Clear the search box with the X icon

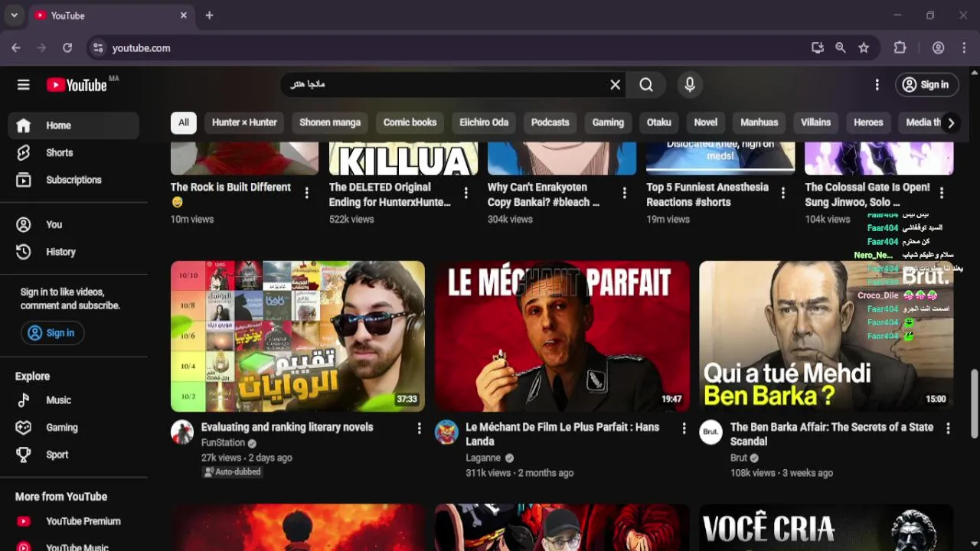pos(615,85)
